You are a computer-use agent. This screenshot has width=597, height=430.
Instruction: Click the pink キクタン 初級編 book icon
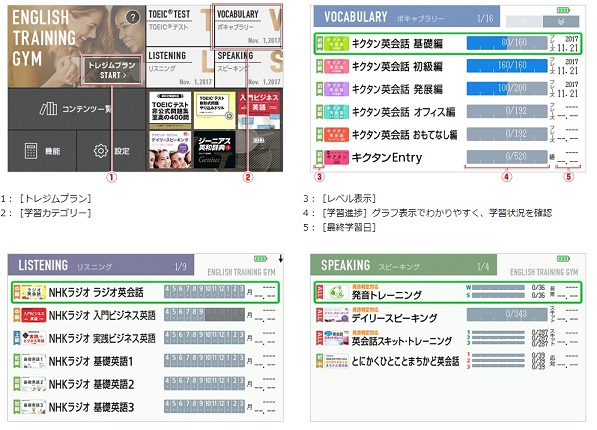[336, 66]
